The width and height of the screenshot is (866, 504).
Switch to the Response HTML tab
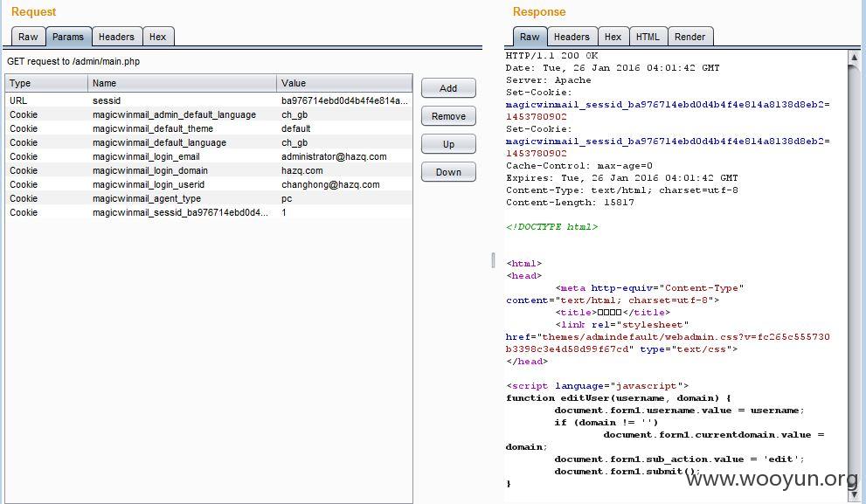pos(648,37)
